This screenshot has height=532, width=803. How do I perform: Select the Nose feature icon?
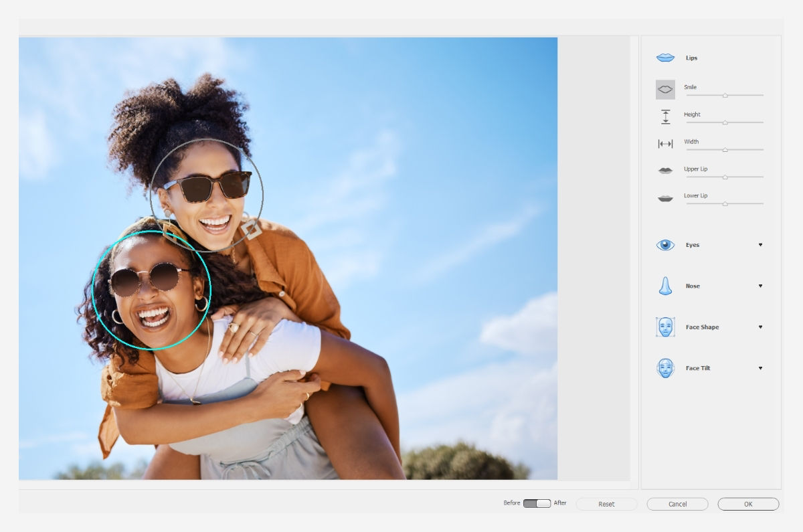(665, 286)
